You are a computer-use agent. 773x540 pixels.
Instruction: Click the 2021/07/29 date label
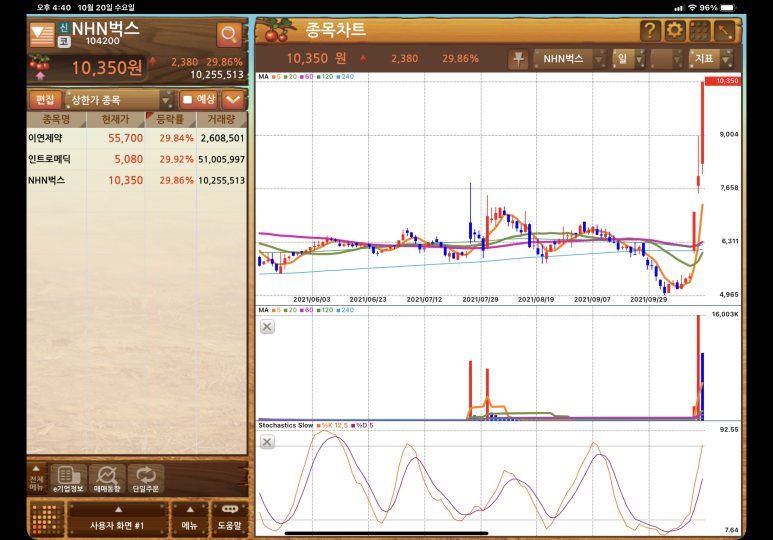pos(480,299)
